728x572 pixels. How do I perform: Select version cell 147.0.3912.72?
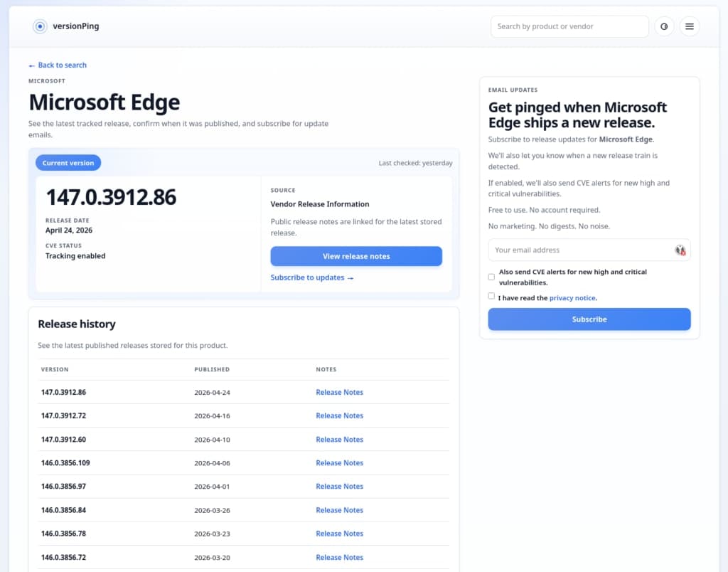click(63, 415)
